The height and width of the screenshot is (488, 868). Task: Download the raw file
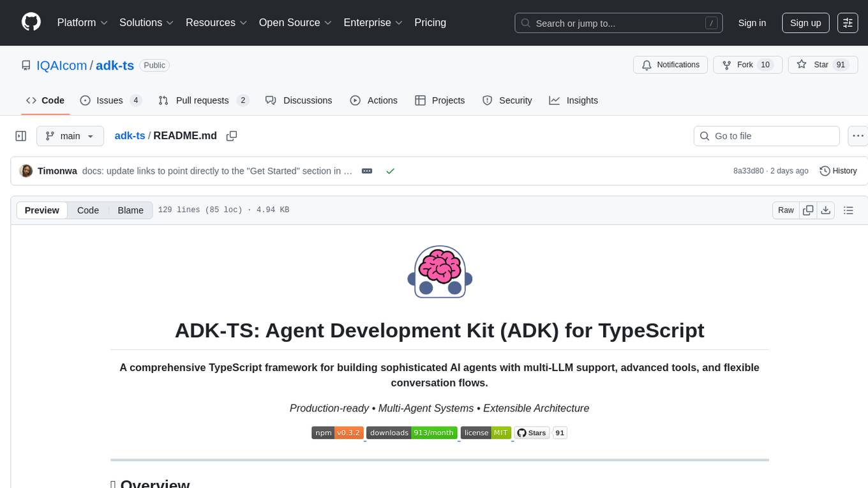pyautogui.click(x=825, y=210)
